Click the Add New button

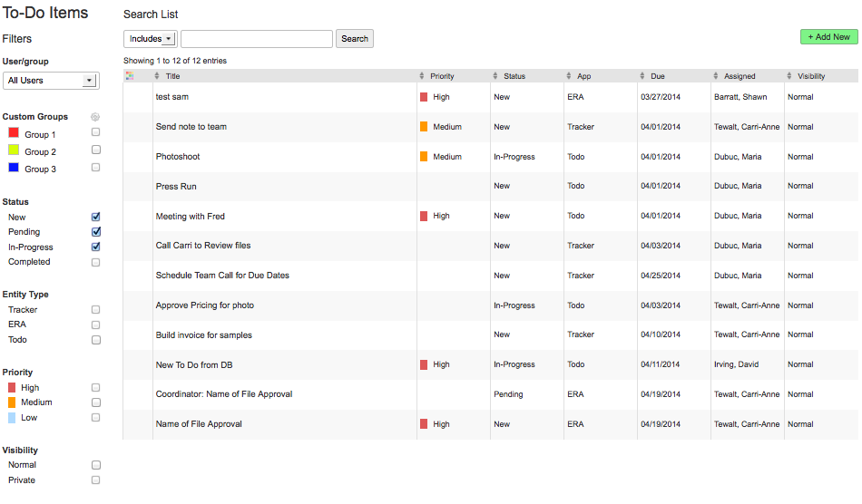pyautogui.click(x=829, y=37)
